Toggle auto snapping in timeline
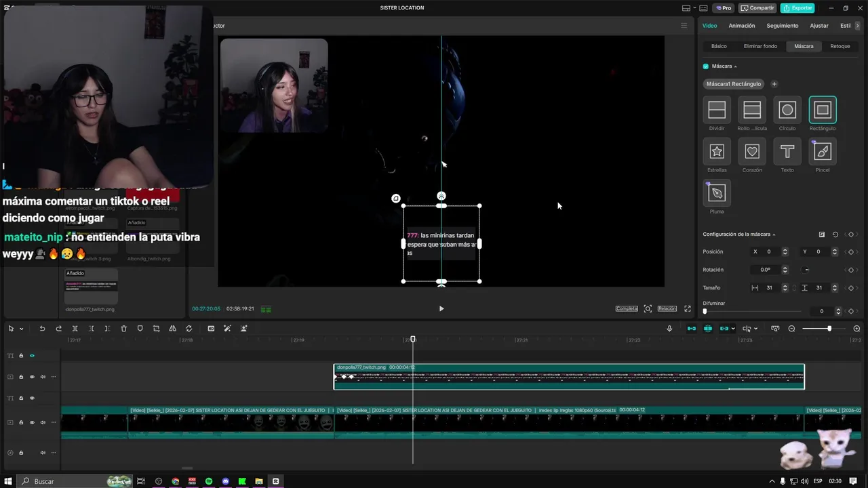This screenshot has width=868, height=488. 708,329
